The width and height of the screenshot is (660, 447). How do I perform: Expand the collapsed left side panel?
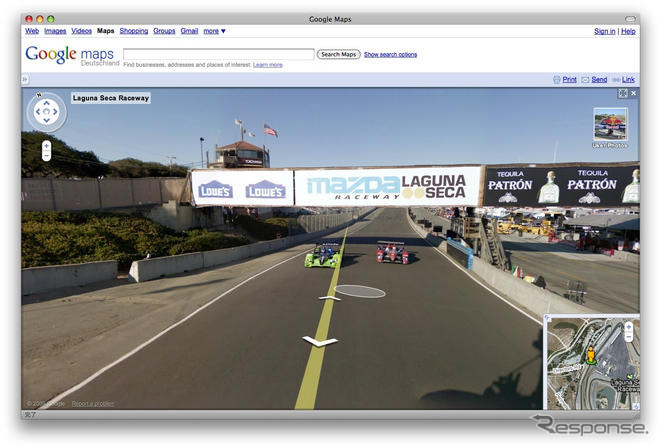(25, 79)
